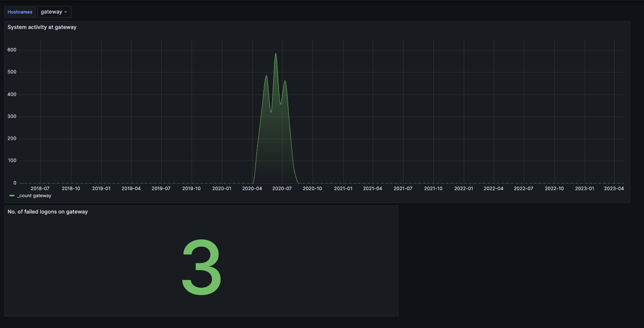The image size is (644, 328).
Task: Click the Hostnames variable label
Action: tap(20, 12)
